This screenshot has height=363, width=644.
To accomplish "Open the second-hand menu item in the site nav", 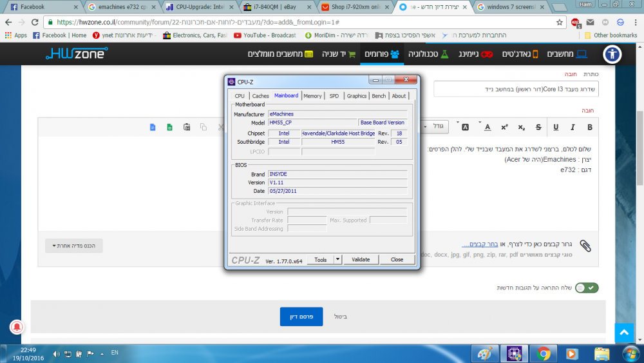I will (x=339, y=54).
